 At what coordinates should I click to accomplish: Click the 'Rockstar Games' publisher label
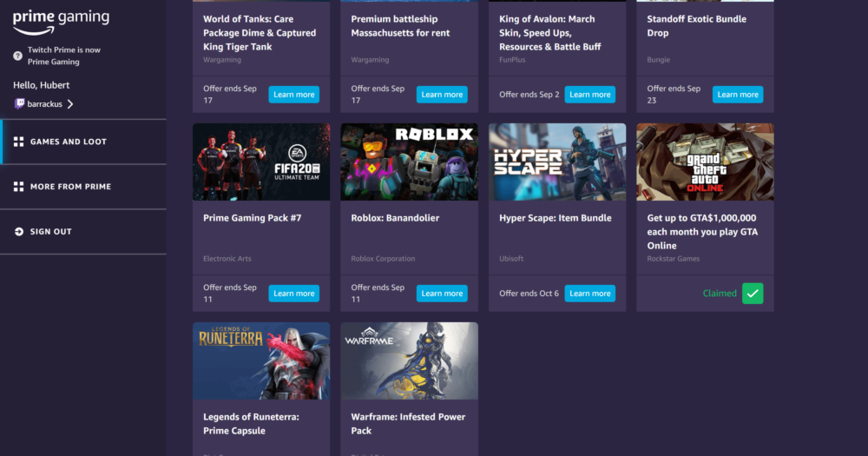pos(674,259)
